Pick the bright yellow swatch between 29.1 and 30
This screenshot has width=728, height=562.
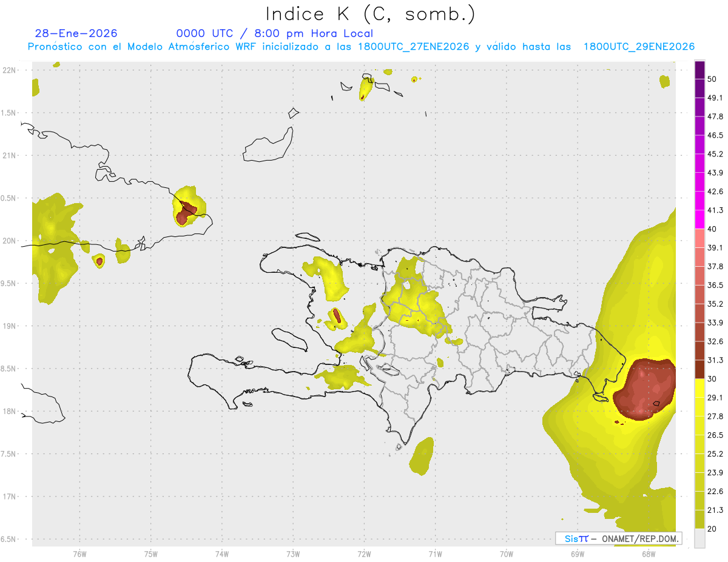pyautogui.click(x=700, y=388)
